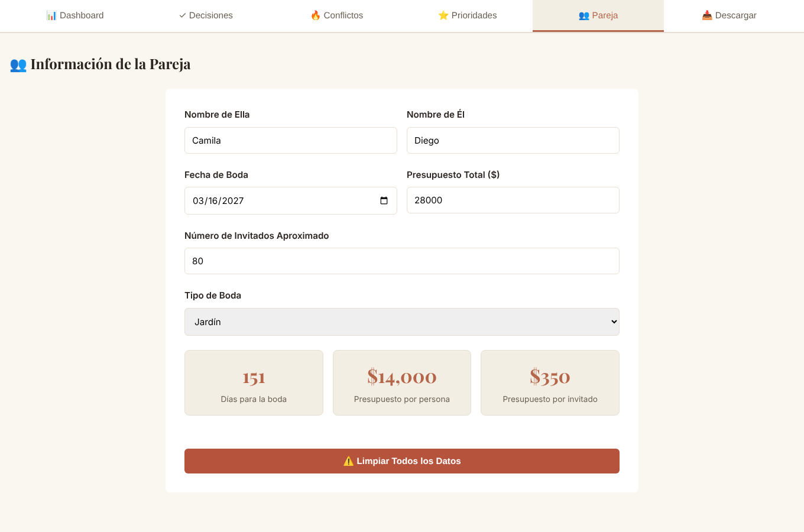Click the inbox icon beside Descargar
Screen dimensions: 804x532
(x=707, y=15)
